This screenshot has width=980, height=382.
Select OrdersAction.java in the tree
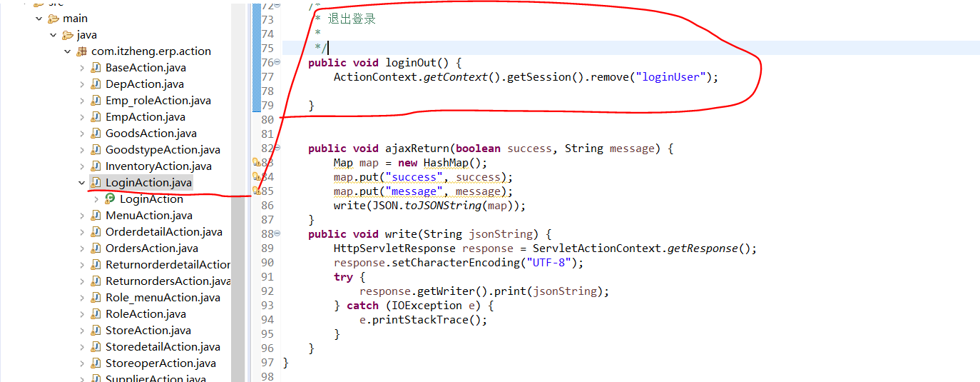(152, 248)
